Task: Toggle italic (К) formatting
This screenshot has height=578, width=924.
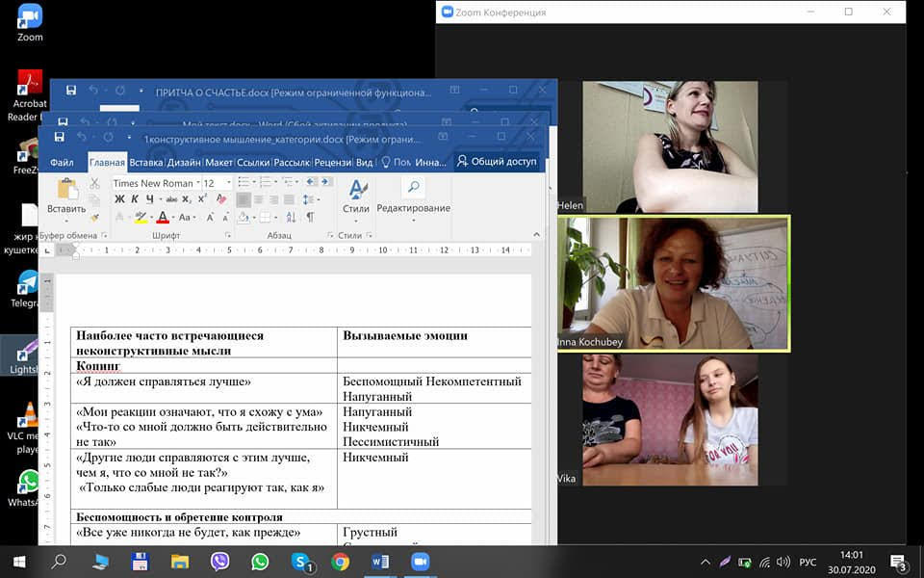Action: coord(135,199)
